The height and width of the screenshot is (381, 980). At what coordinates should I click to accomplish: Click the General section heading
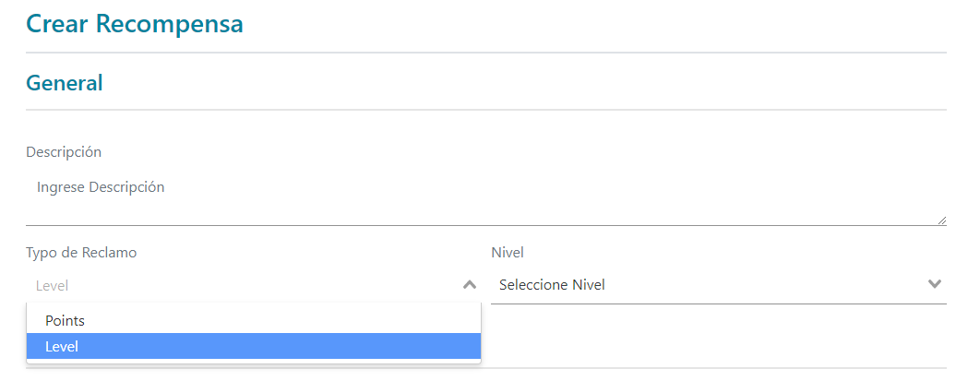65,83
